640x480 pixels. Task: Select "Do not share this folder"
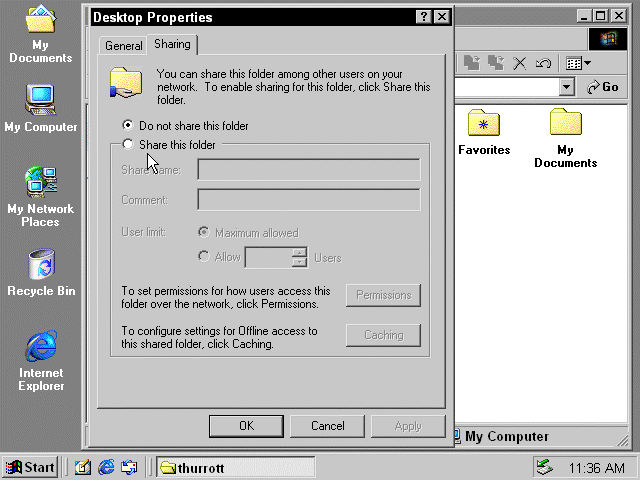click(x=127, y=126)
